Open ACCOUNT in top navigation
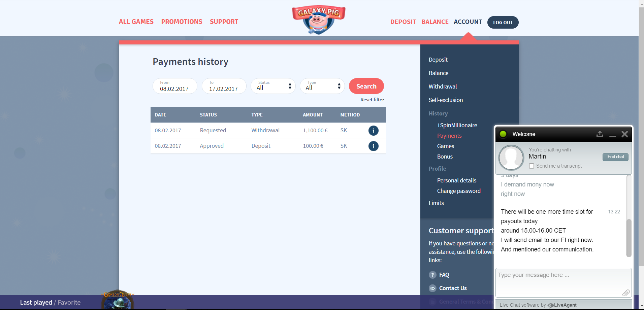The height and width of the screenshot is (310, 644). [x=468, y=22]
